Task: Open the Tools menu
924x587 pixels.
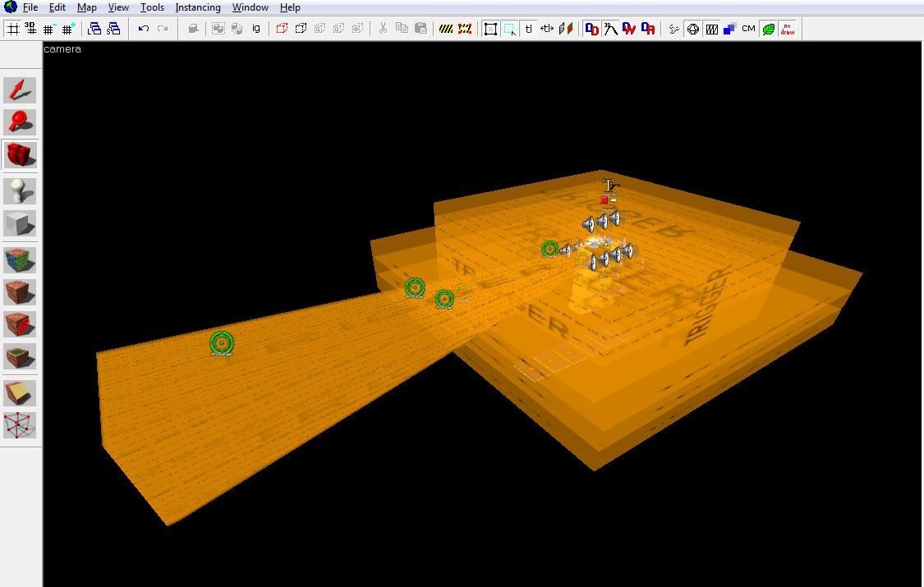Action: click(152, 7)
